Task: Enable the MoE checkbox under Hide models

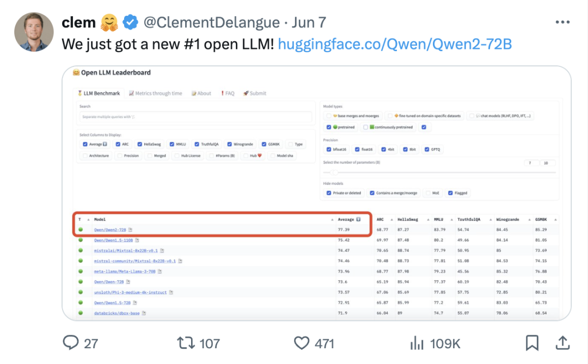Action: pyautogui.click(x=428, y=193)
